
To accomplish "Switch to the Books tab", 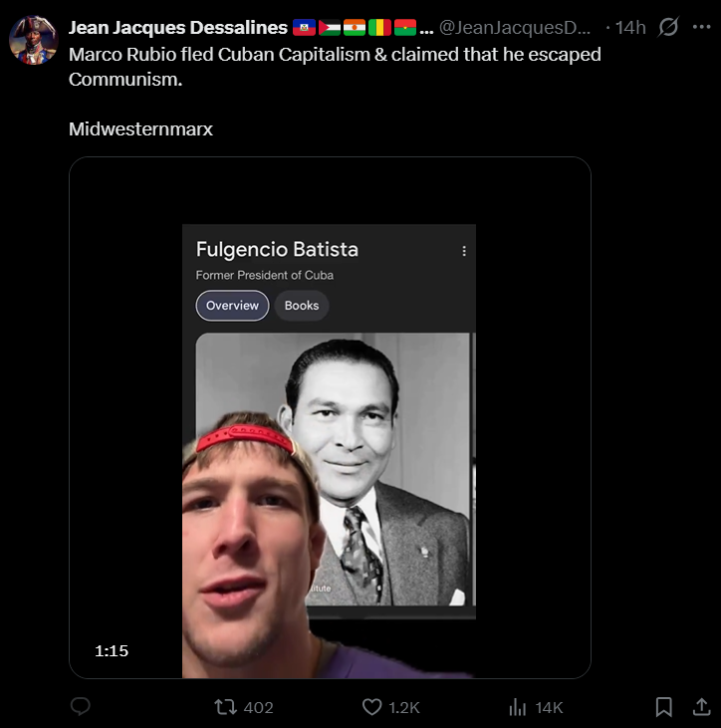I will (x=302, y=306).
